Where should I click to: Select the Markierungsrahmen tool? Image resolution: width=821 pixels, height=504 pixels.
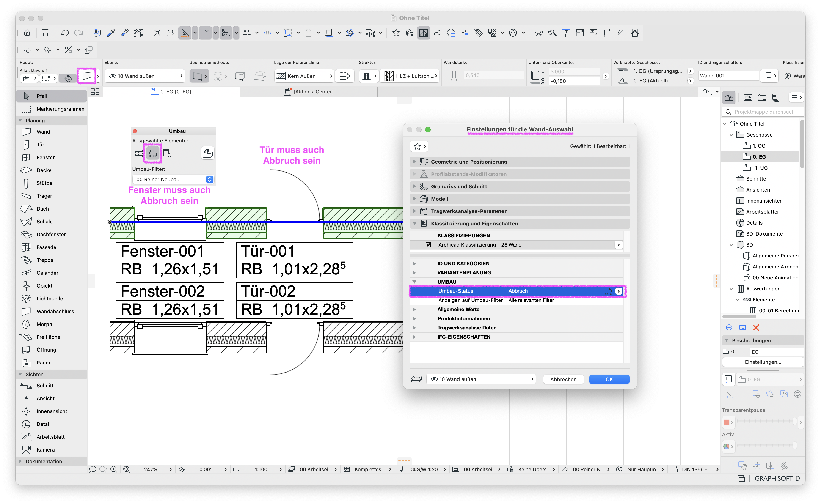point(51,109)
